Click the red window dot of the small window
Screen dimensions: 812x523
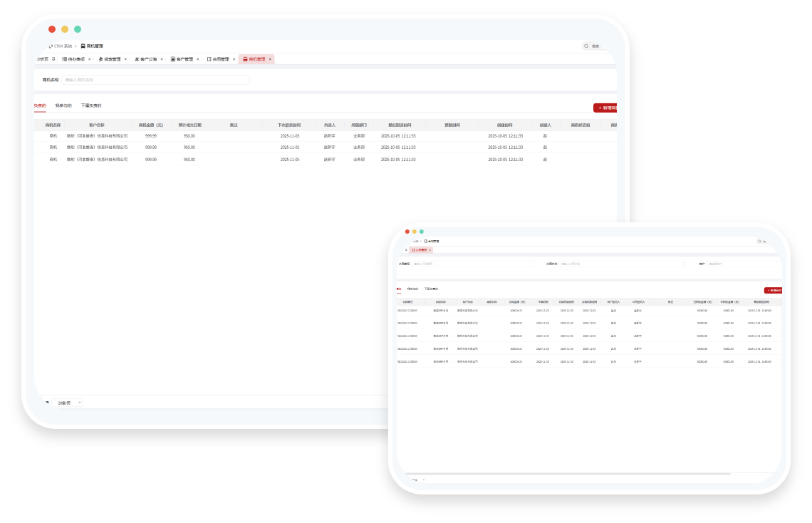point(407,232)
